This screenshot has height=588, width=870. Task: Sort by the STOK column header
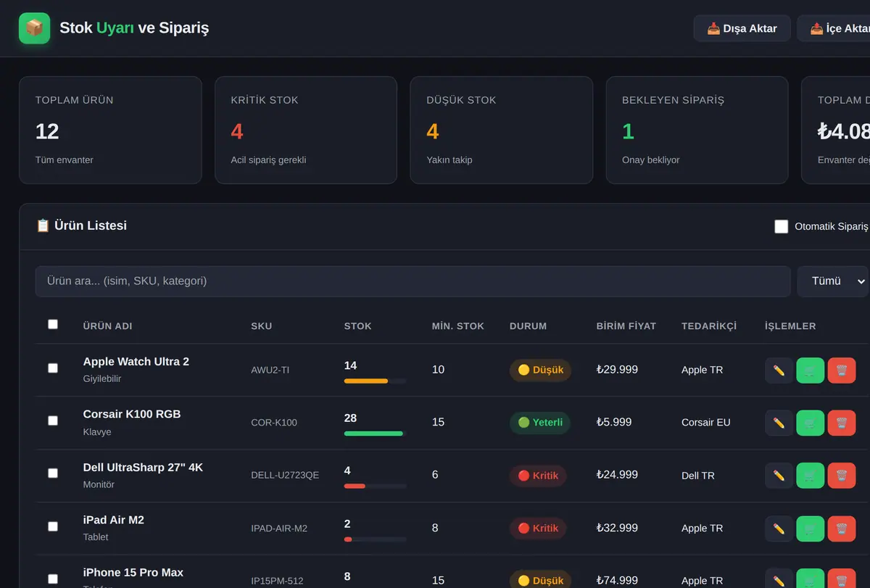pos(357,326)
